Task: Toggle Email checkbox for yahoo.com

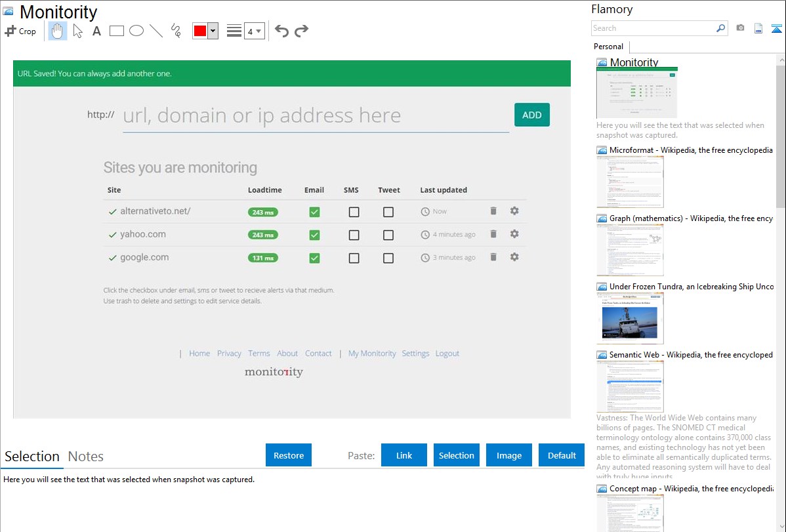Action: pos(314,235)
